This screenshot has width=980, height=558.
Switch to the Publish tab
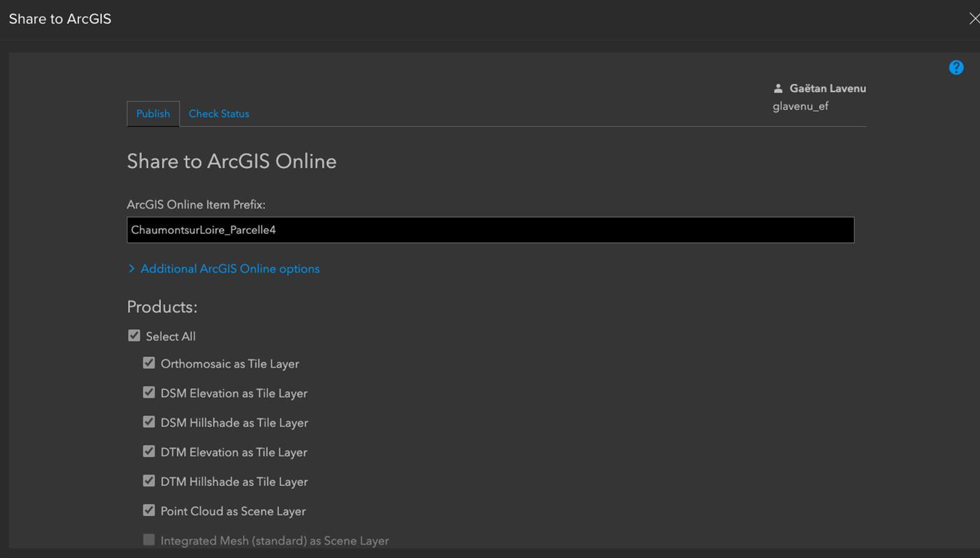153,113
